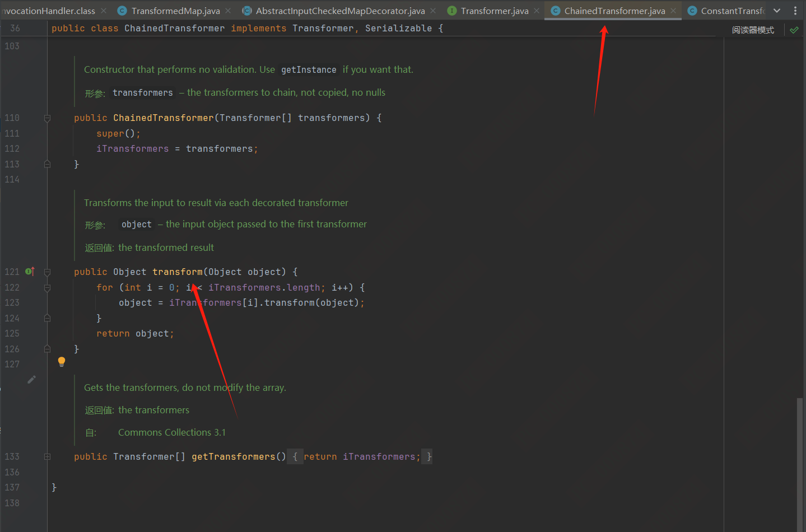Viewport: 806px width, 532px height.
Task: Close the AbstractInputCheckedMapDecorator.java tab
Action: 433,11
